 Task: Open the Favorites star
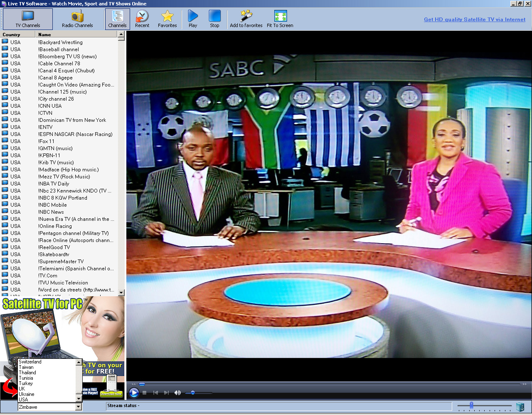167,19
